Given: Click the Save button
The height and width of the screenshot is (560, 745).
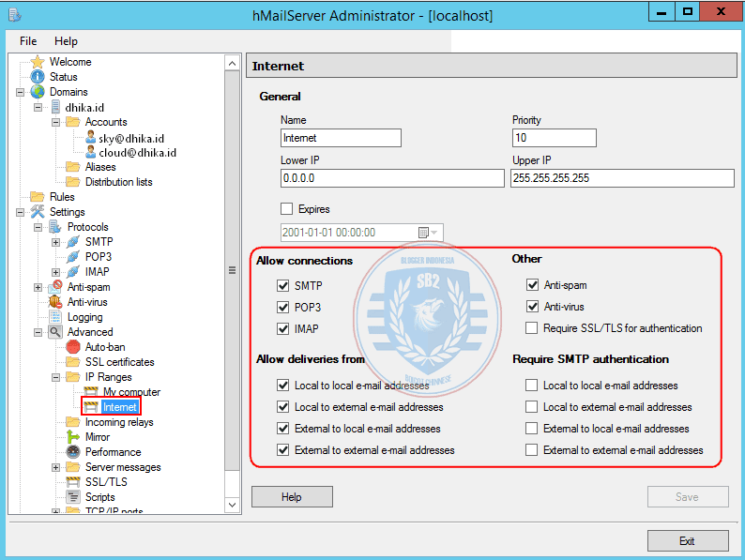Looking at the screenshot, I should [x=688, y=497].
